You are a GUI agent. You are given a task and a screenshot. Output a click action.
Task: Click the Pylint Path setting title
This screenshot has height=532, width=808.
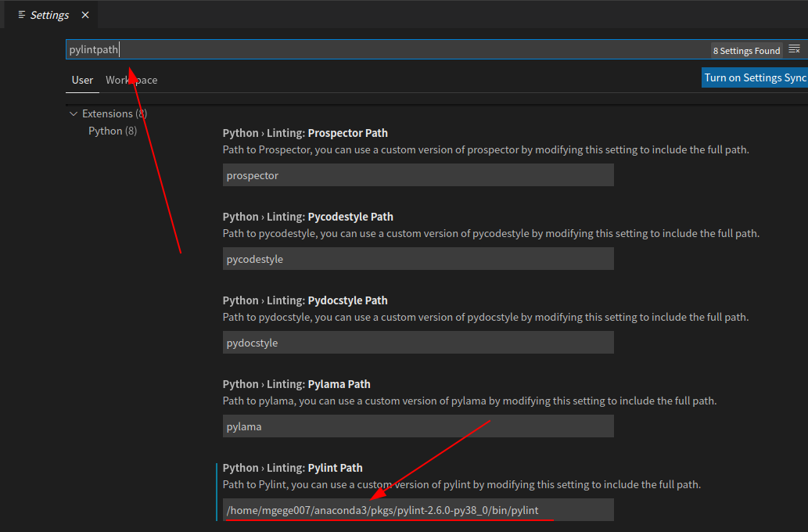[x=293, y=468]
